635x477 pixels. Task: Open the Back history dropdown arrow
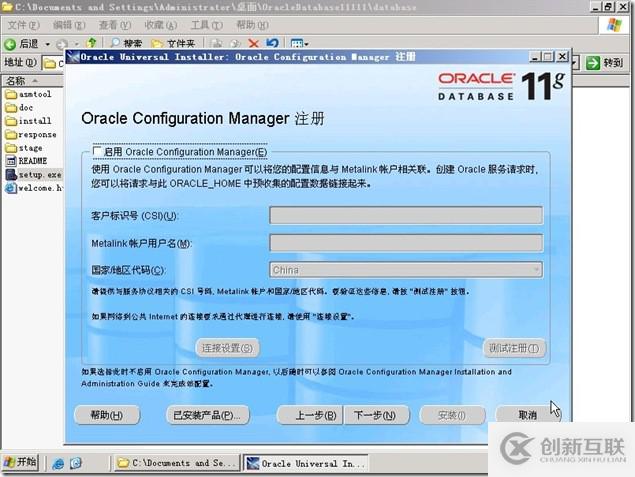pyautogui.click(x=47, y=44)
